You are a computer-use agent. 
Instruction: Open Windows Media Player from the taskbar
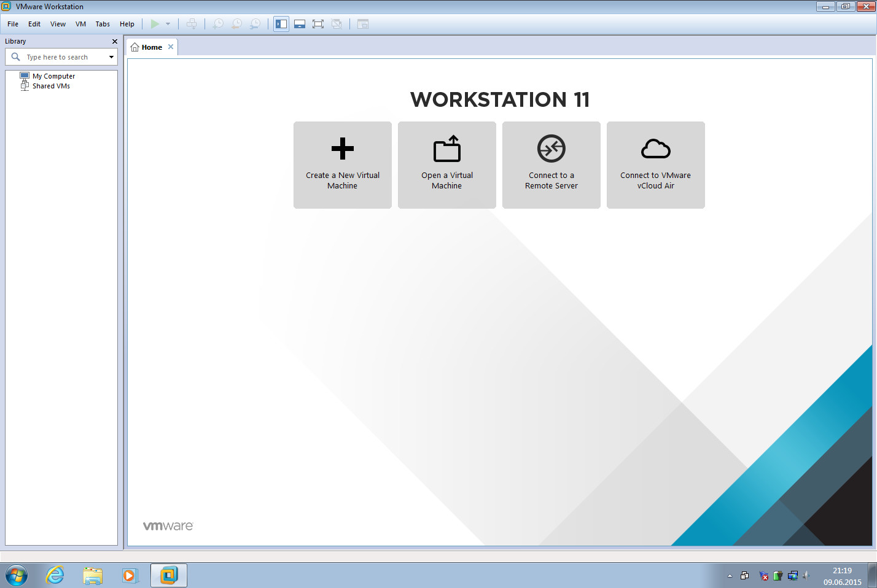point(130,576)
